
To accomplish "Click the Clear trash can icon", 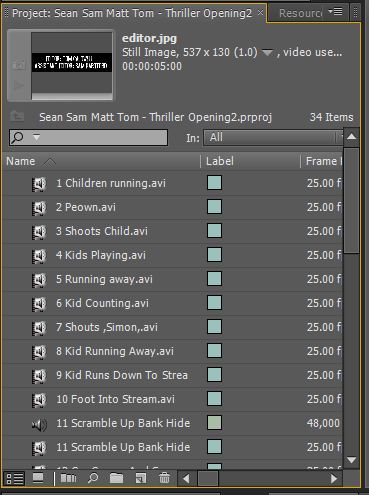I will [164, 479].
